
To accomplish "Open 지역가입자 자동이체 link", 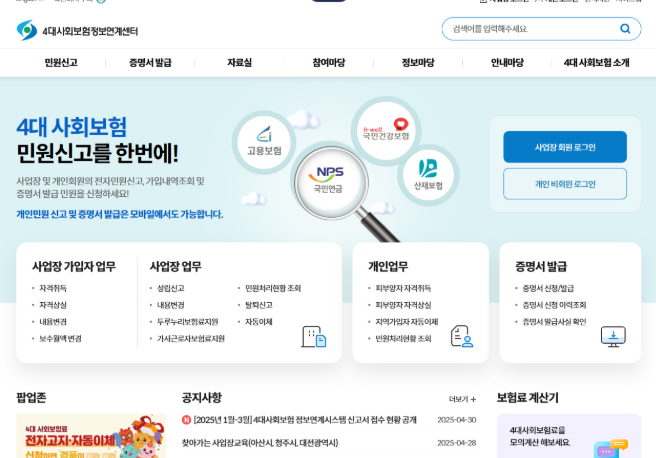I will pos(407,322).
